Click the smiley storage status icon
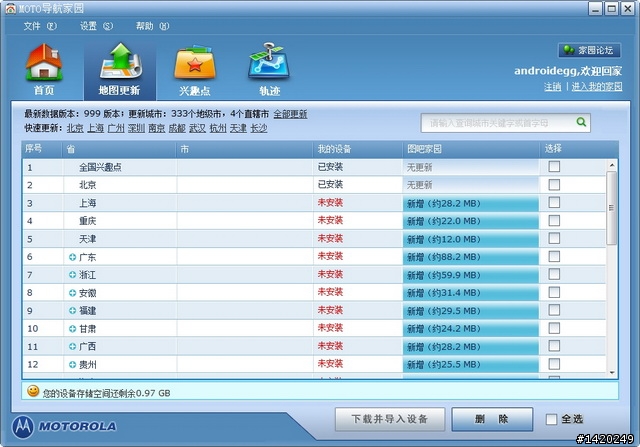This screenshot has height=447, width=640. (33, 391)
